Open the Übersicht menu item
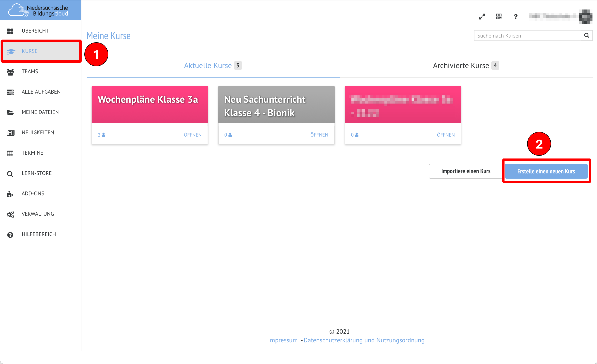Screen dimensions: 597x364 point(35,31)
